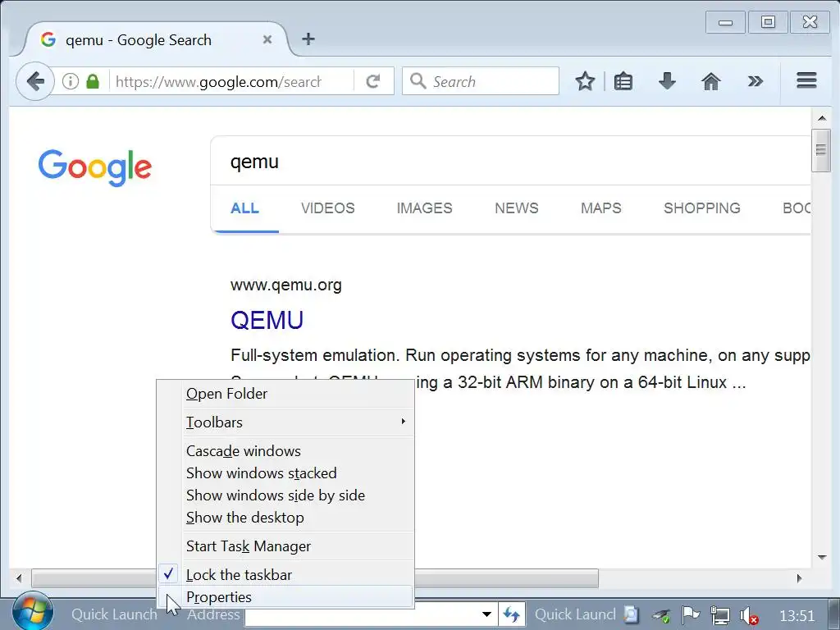Screen dimensions: 840x630
Task: Bookmark this page with the star icon
Action: (x=585, y=81)
